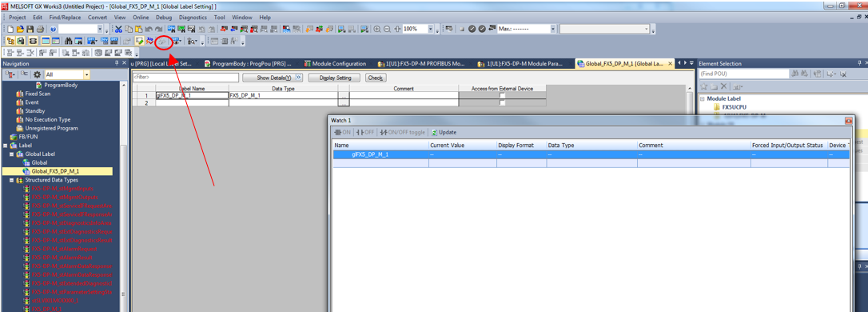Viewport: 868px width, 312px height.
Task: Click the Check button
Action: pos(376,78)
